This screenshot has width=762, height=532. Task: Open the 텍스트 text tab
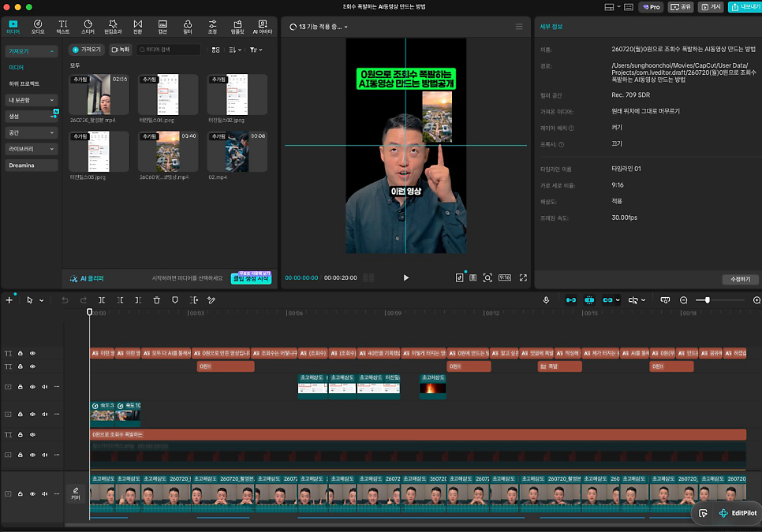[x=62, y=27]
